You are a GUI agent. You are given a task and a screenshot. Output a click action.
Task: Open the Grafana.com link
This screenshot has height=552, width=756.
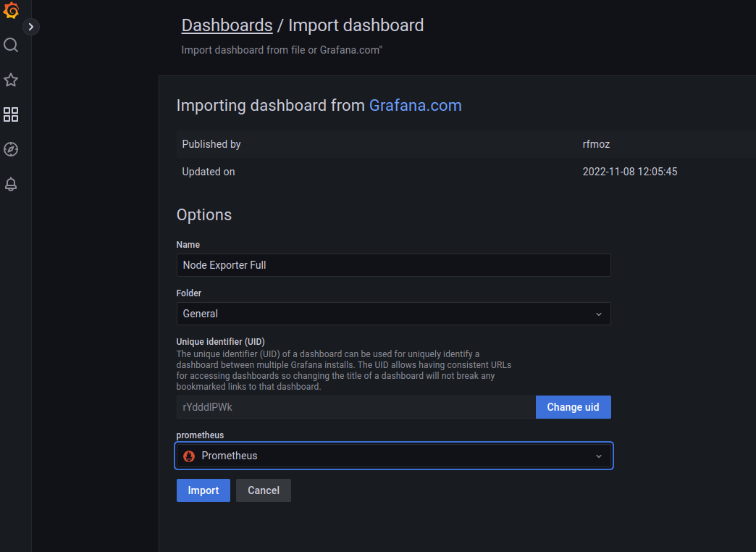415,105
